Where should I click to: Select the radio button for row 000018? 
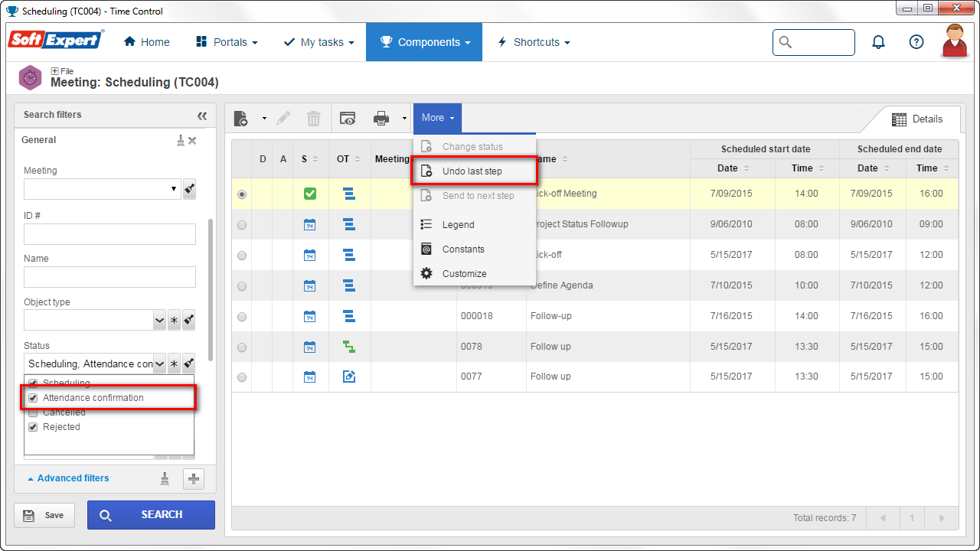point(242,317)
